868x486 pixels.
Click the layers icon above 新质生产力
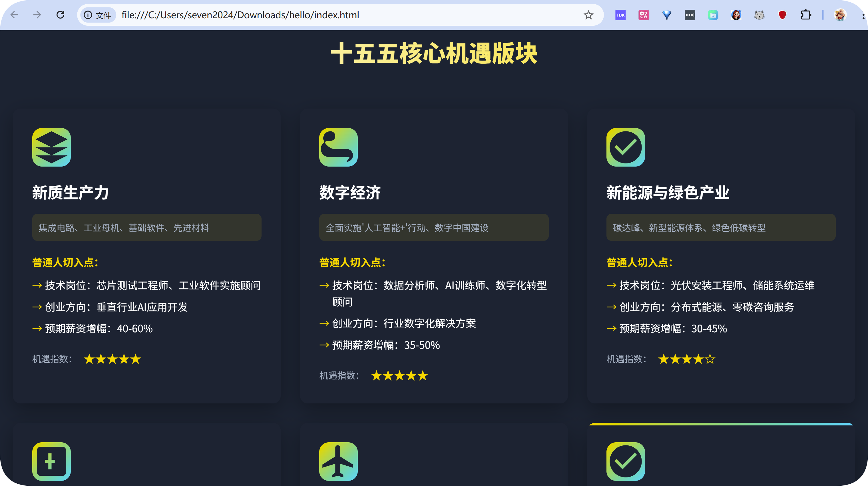(x=51, y=147)
